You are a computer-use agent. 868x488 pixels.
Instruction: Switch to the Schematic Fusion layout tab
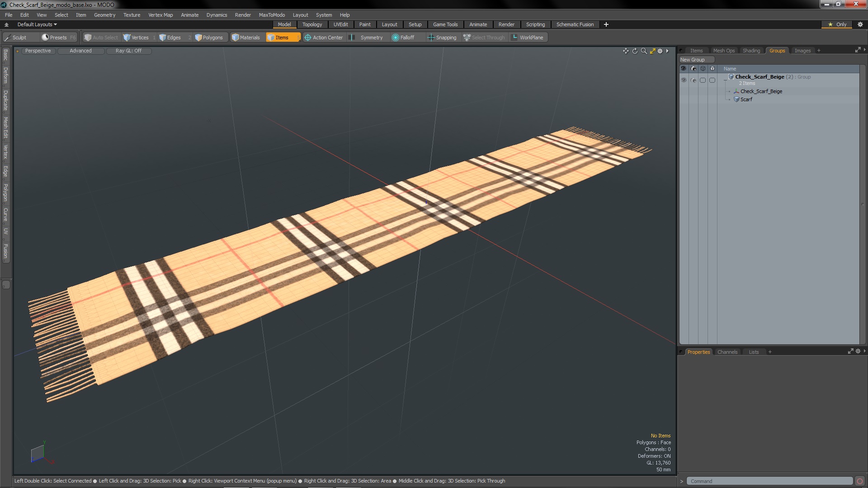point(575,24)
